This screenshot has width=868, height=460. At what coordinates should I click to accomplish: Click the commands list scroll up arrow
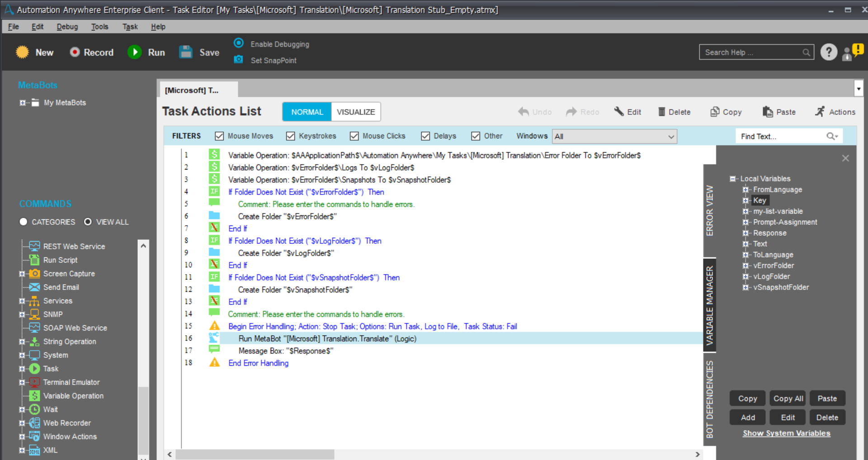click(143, 246)
